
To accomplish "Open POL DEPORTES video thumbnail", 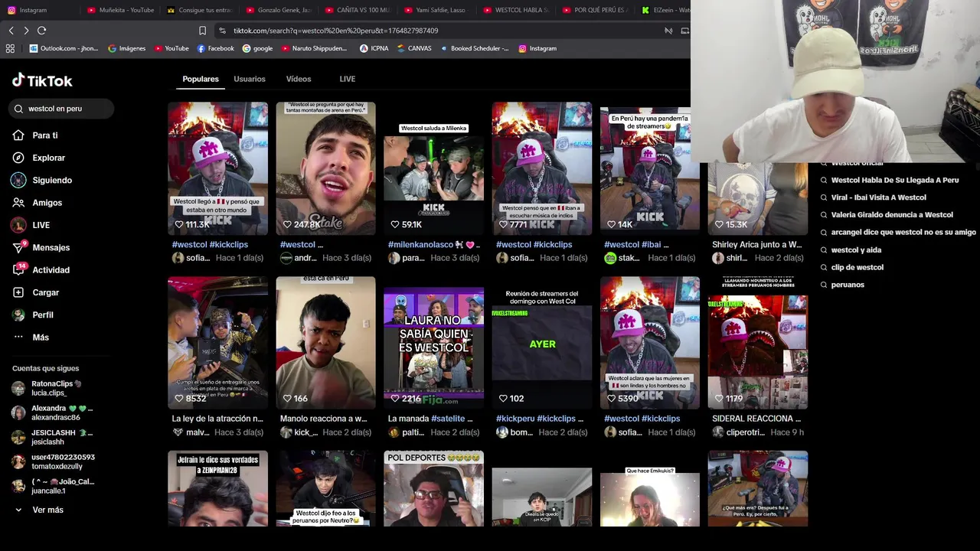I will coord(433,488).
